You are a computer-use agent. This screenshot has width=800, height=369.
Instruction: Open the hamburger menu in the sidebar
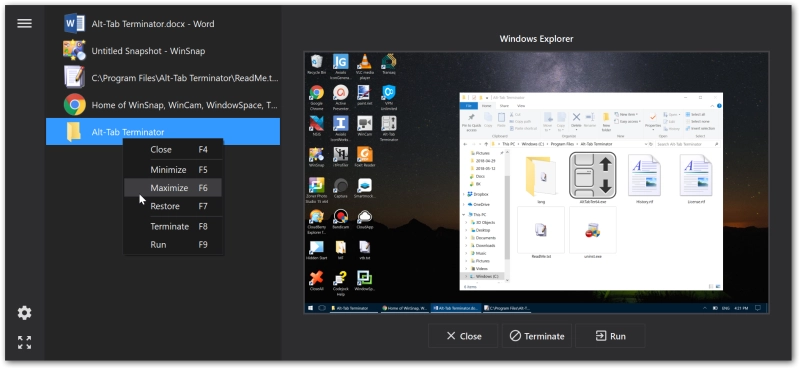24,23
